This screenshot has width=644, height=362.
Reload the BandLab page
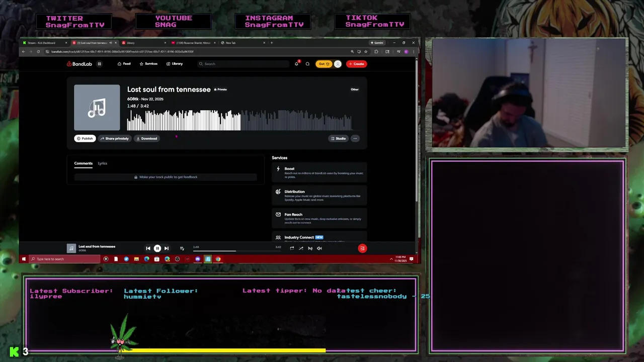click(38, 52)
